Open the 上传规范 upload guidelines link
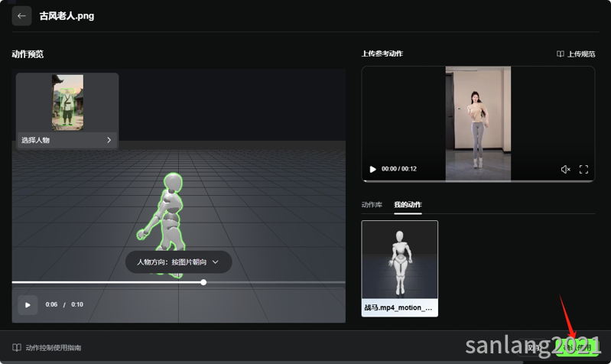The width and height of the screenshot is (611, 364). (576, 54)
